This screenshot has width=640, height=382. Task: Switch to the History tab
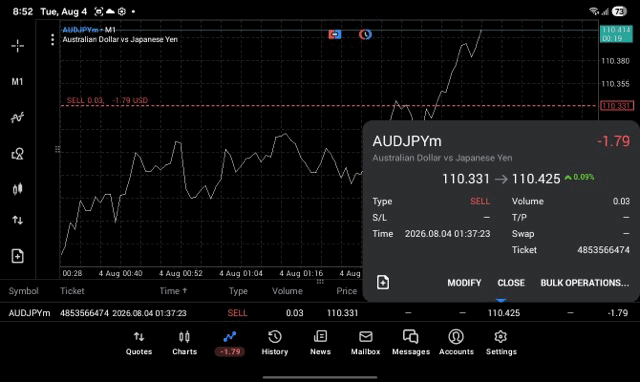[x=275, y=343]
